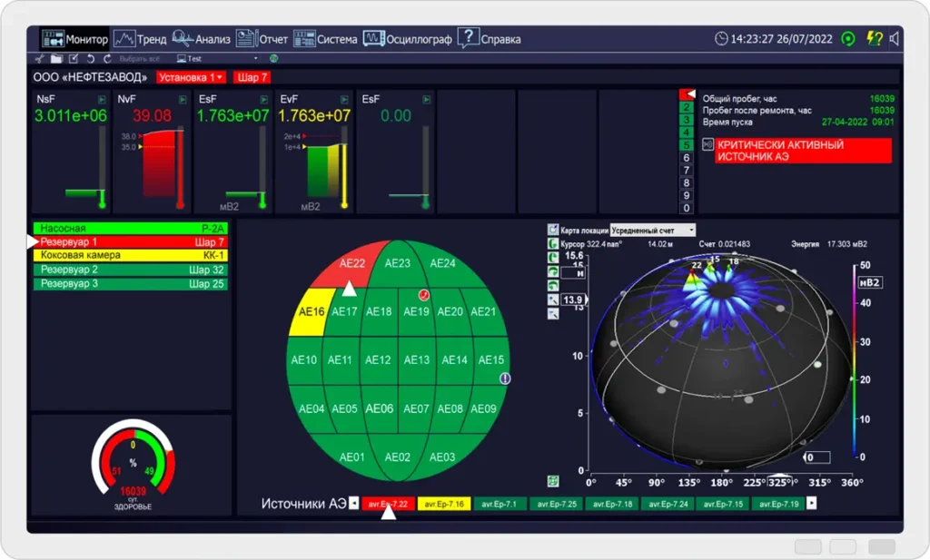The width and height of the screenshot is (930, 560).
Task: Expand the Установка 1 dropdown
Action: pyautogui.click(x=191, y=78)
